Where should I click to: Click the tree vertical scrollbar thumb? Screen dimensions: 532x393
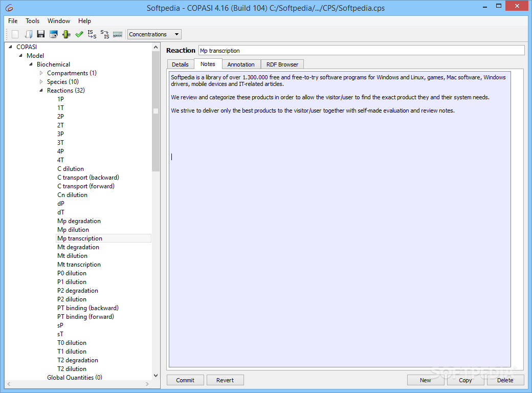[x=156, y=112]
